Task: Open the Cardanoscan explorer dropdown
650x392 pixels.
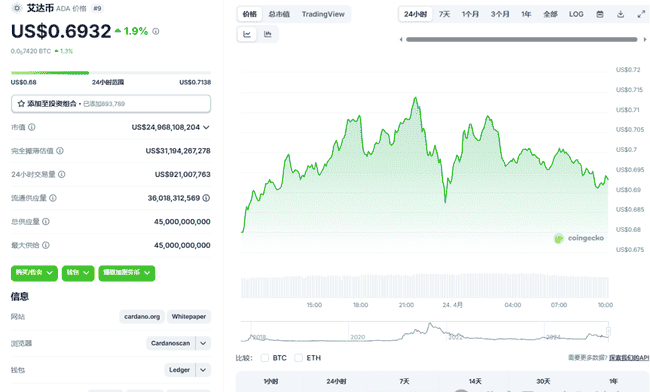Action: (203, 343)
